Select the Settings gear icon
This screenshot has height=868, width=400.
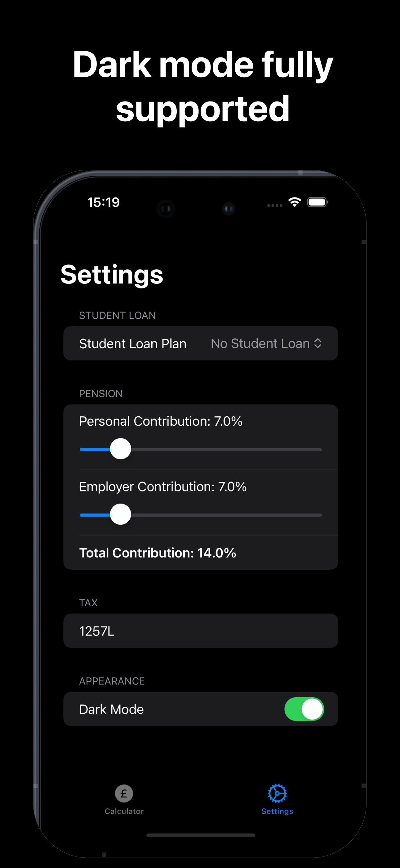(277, 793)
